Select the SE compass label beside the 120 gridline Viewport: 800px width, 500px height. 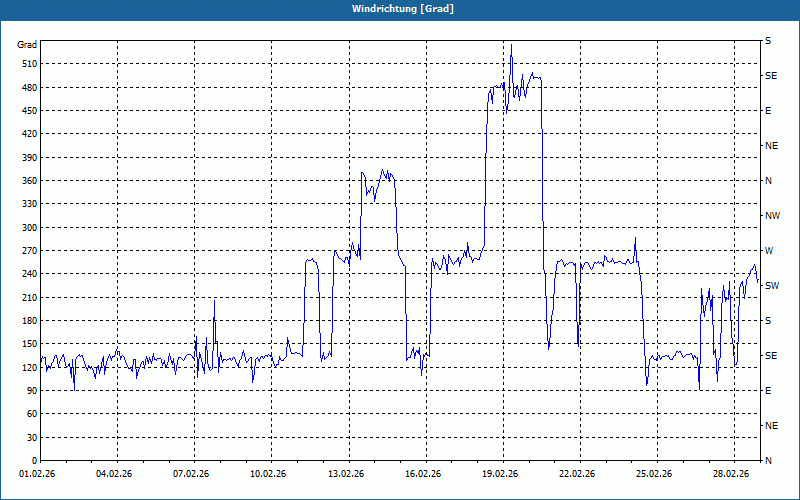771,356
